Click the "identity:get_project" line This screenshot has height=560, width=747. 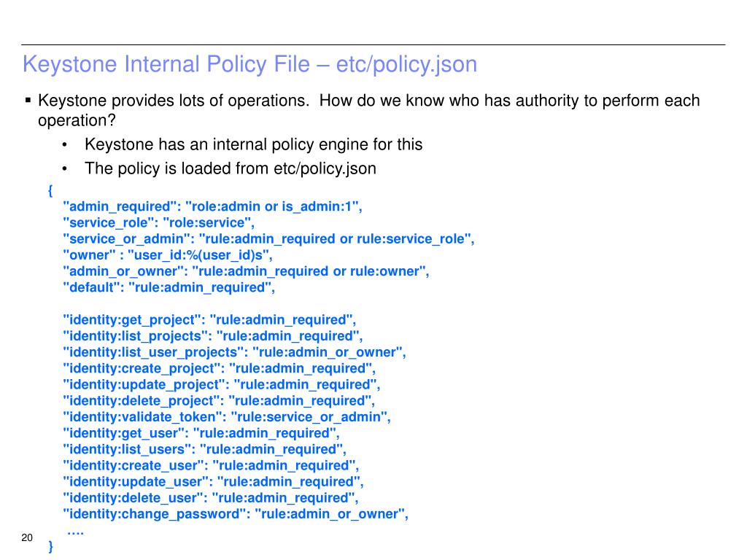[209, 320]
